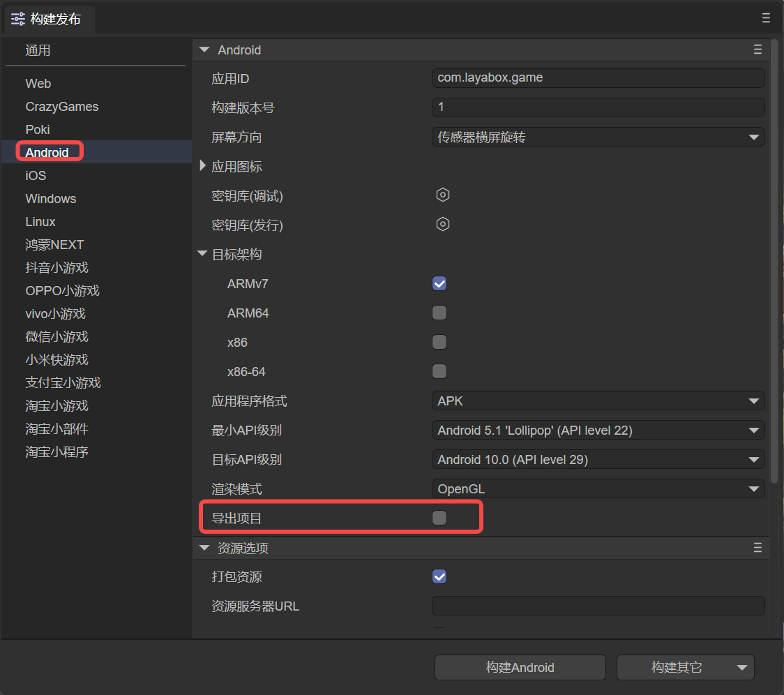The image size is (784, 695).
Task: Enable the ARM64 architecture checkbox
Action: point(439,313)
